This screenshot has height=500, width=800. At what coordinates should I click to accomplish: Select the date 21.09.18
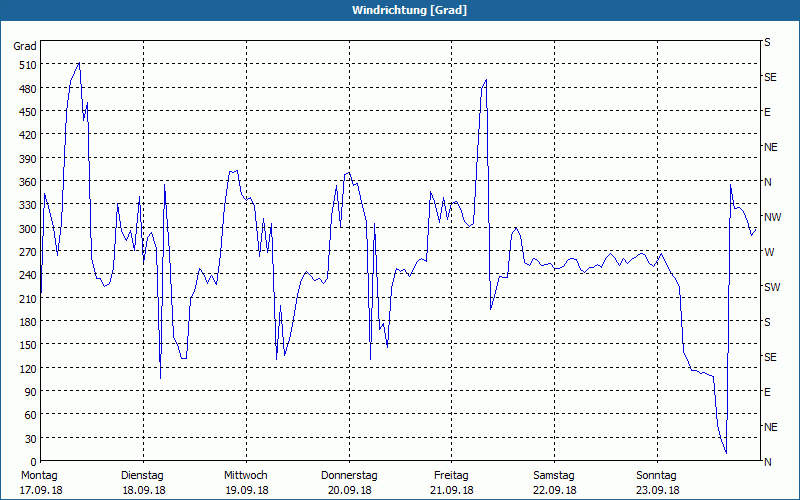coord(452,491)
